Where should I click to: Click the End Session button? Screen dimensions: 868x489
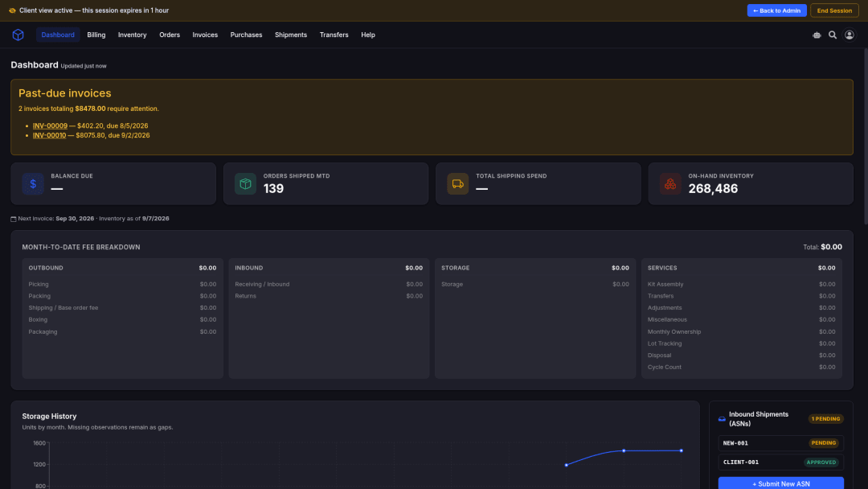[x=834, y=10]
